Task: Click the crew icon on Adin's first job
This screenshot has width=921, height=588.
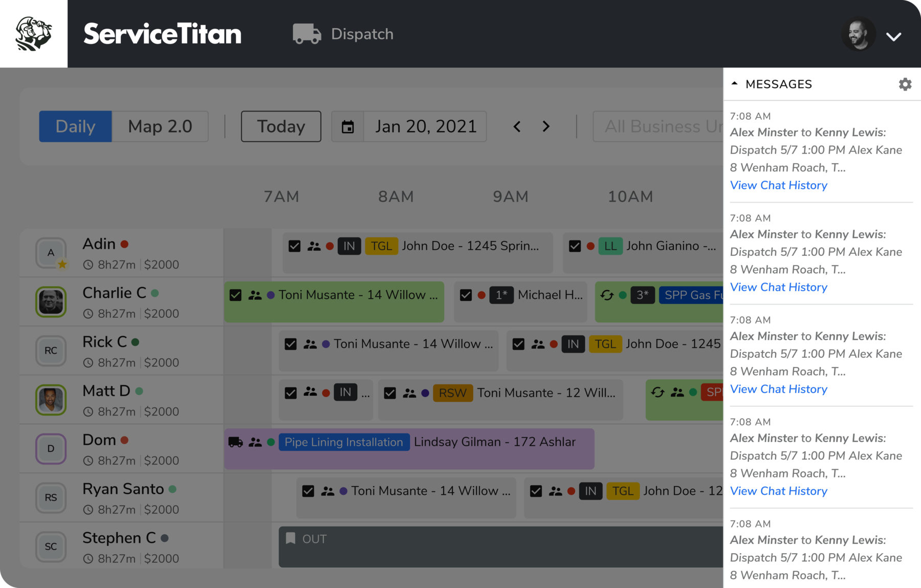Action: click(x=314, y=246)
